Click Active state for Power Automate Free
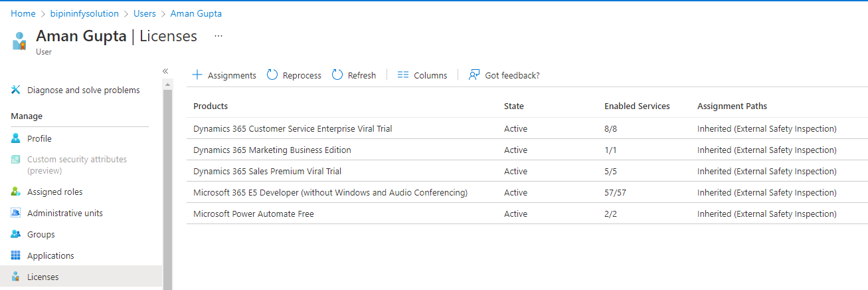Screen dimensions: 868x290 tap(516, 214)
